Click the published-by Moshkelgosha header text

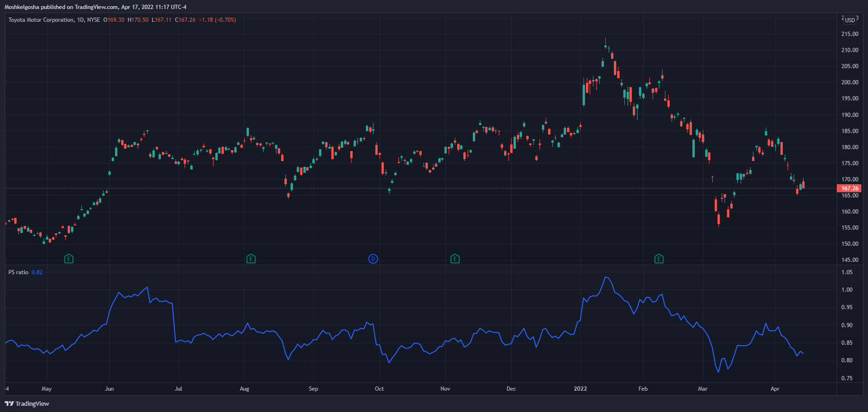pos(95,7)
